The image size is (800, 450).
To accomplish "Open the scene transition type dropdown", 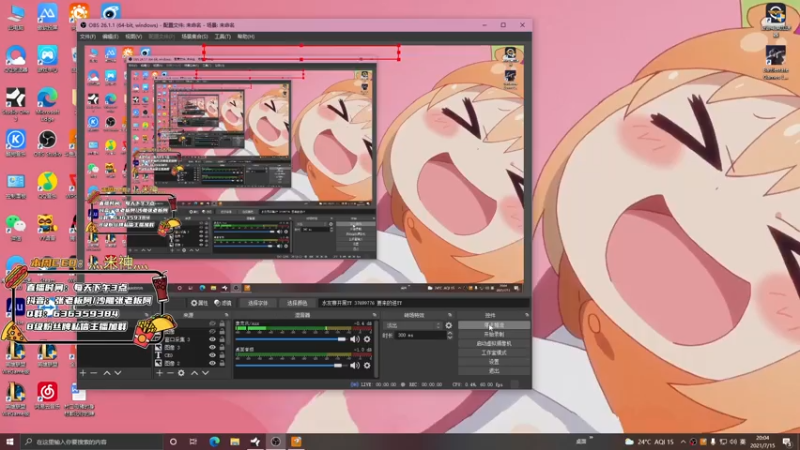I will click(413, 326).
